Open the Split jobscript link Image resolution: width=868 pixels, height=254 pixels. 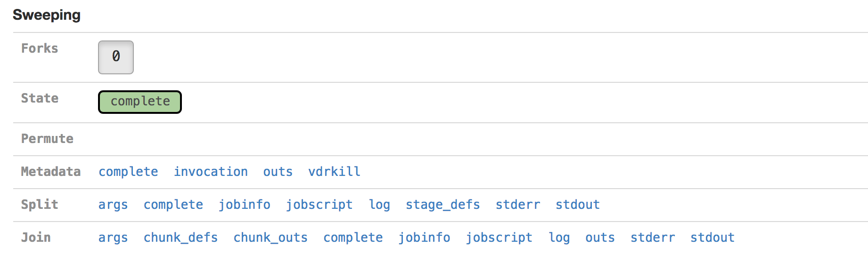319,205
